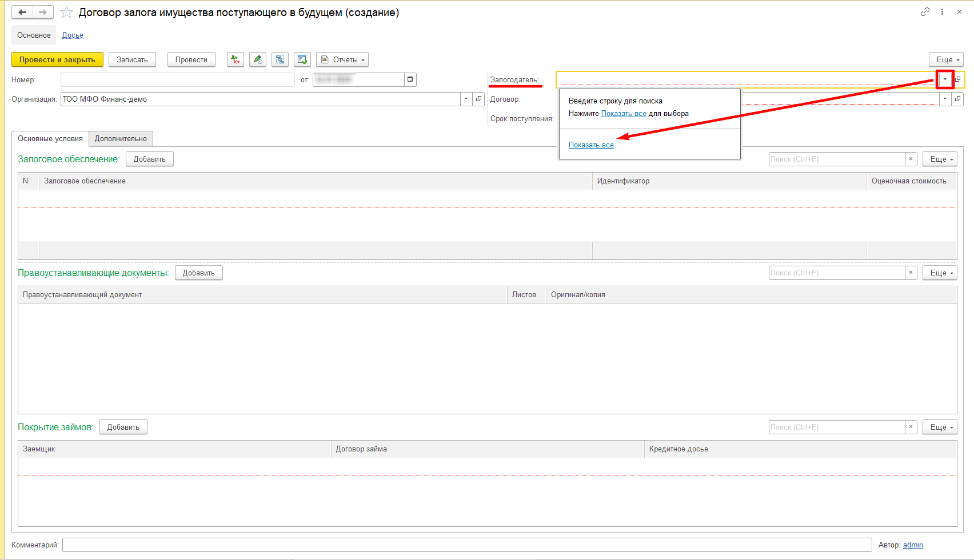Open the Залогодатель record with the open icon

tap(958, 79)
